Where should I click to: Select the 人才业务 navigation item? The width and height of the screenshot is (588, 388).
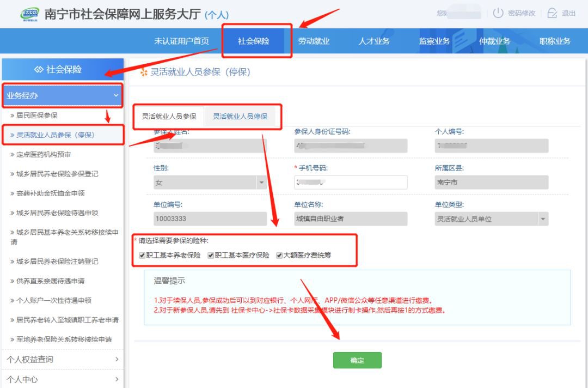coord(374,41)
